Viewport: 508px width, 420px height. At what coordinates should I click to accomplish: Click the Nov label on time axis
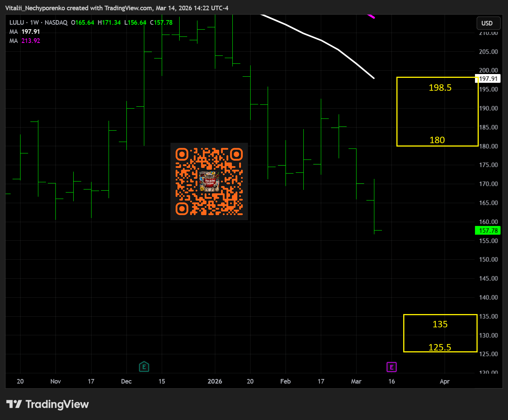(x=55, y=381)
